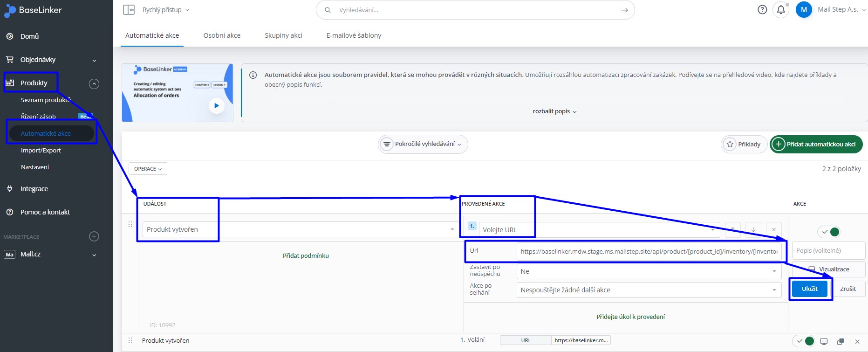
Task: Click the search submit arrow icon
Action: click(x=624, y=10)
